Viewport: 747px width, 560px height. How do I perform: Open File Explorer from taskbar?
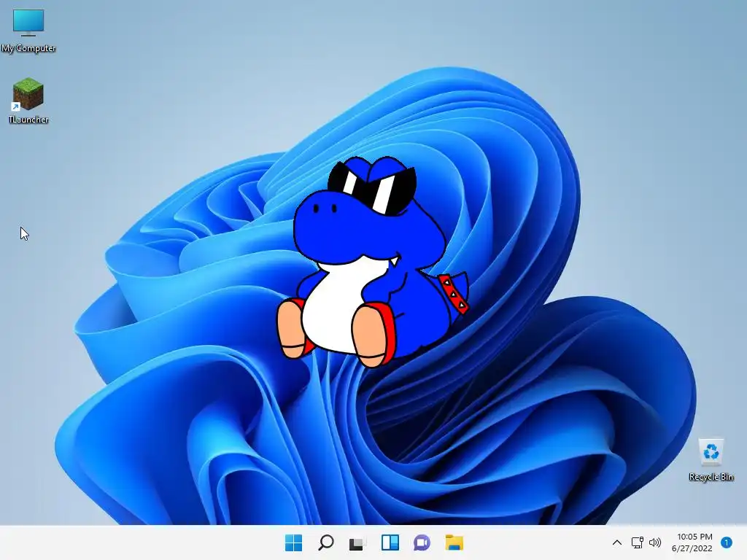454,542
